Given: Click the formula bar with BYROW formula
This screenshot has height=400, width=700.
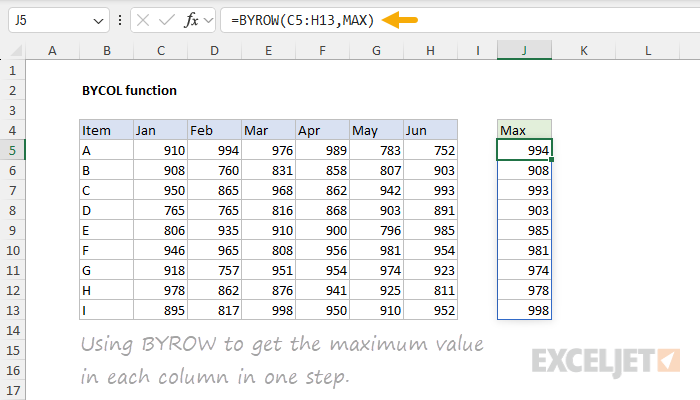Looking at the screenshot, I should click(x=460, y=20).
